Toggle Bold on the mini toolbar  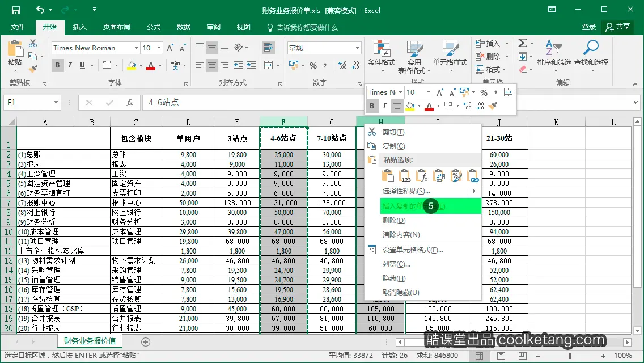pyautogui.click(x=372, y=106)
